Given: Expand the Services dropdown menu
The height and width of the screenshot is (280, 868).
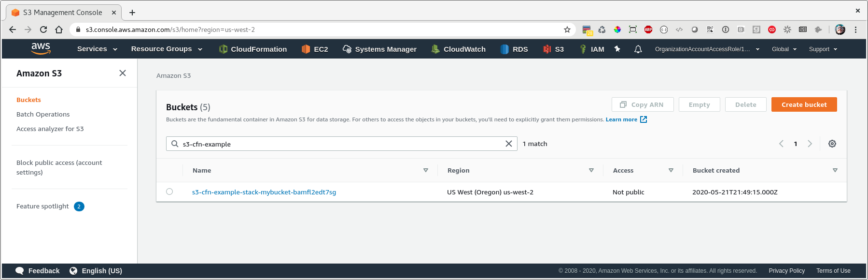Looking at the screenshot, I should tap(98, 49).
